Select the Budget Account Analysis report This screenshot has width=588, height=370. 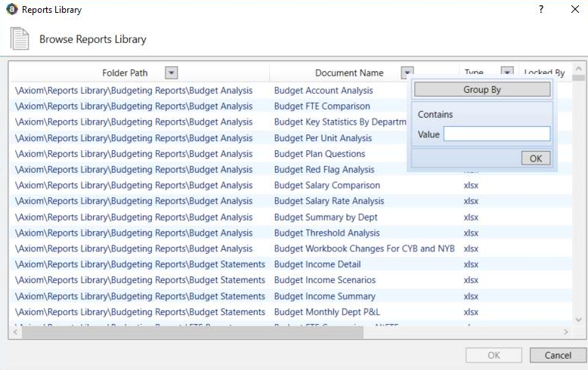(x=323, y=91)
